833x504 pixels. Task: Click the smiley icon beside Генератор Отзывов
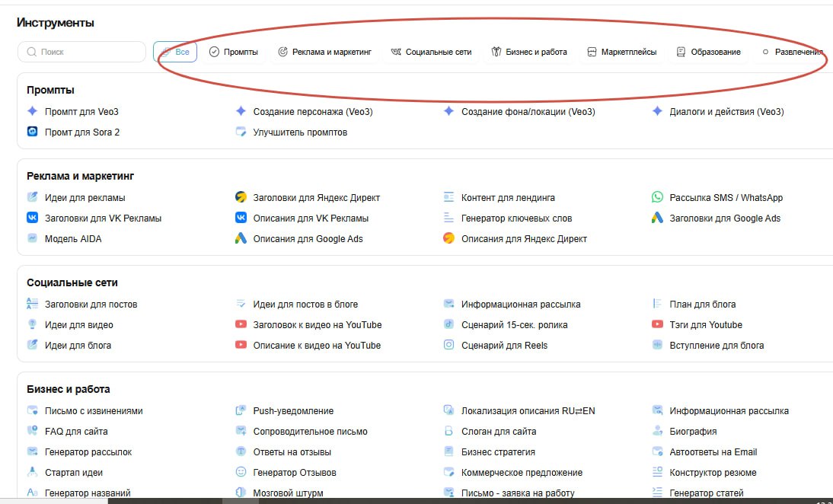tap(241, 471)
